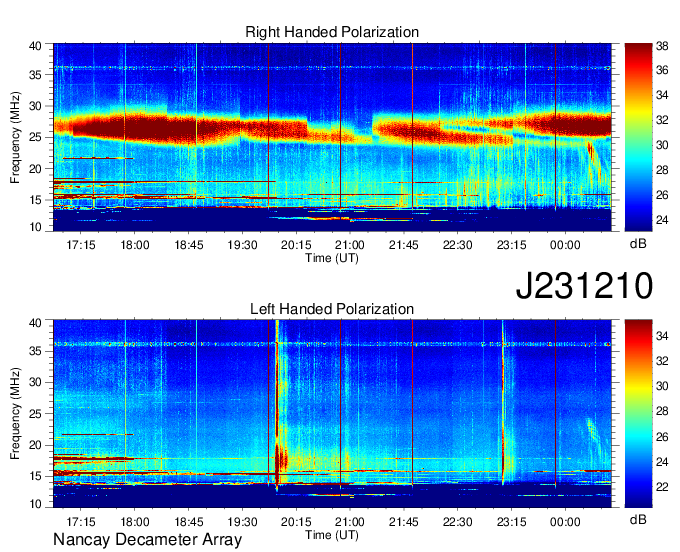Click the 00:00 tick label on the top plot
This screenshot has height=552, width=680.
click(x=565, y=245)
